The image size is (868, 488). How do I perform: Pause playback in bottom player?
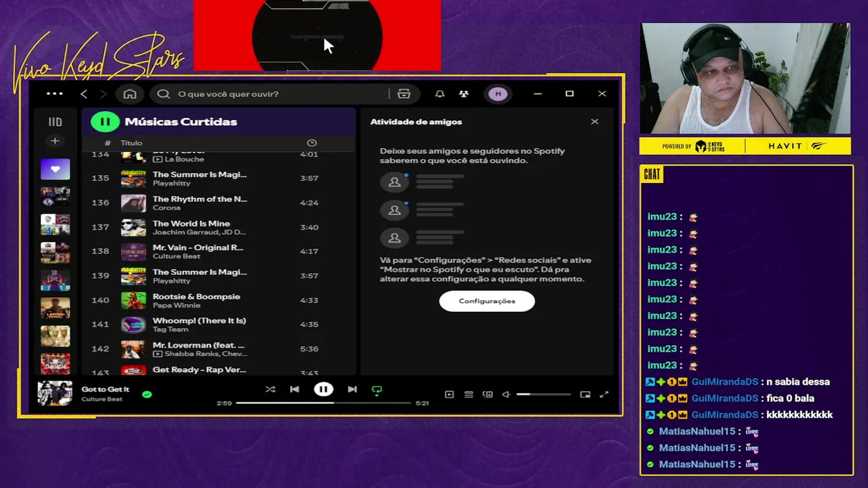323,389
